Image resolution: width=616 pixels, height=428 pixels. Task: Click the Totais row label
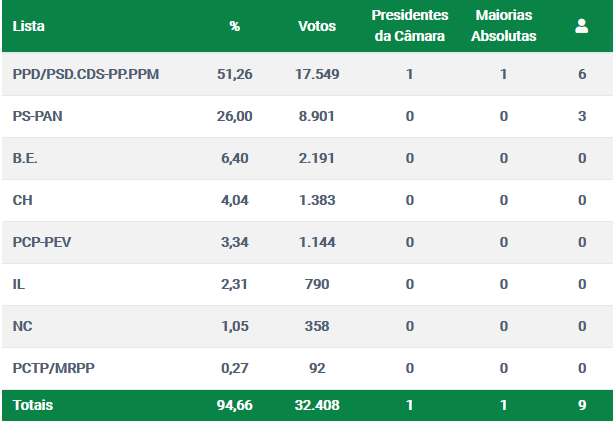click(33, 405)
